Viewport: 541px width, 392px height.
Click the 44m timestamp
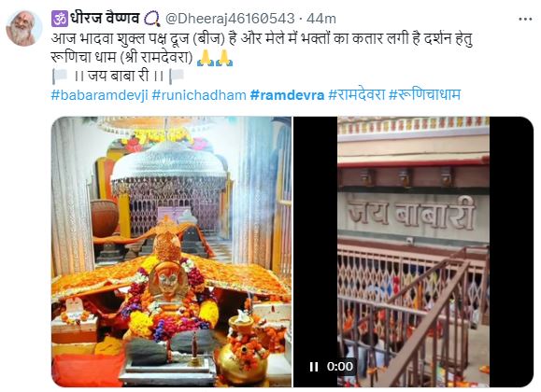320,19
